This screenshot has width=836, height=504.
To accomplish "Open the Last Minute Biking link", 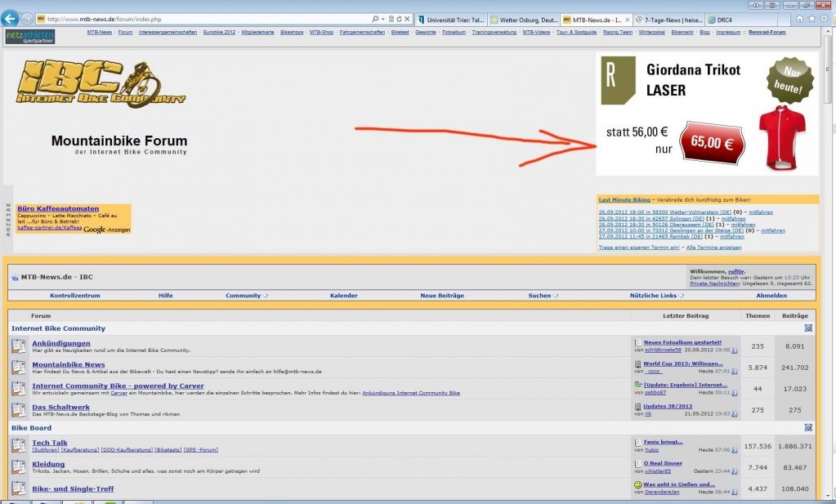I will (x=624, y=200).
